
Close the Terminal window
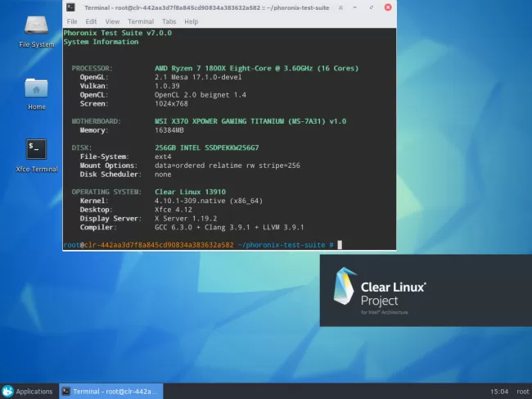(x=388, y=7)
